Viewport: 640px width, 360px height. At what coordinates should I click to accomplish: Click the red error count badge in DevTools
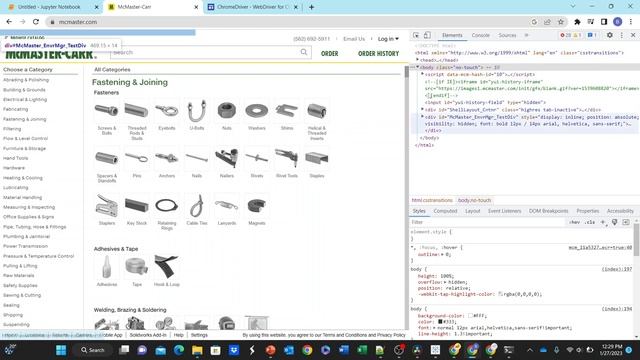[565, 36]
